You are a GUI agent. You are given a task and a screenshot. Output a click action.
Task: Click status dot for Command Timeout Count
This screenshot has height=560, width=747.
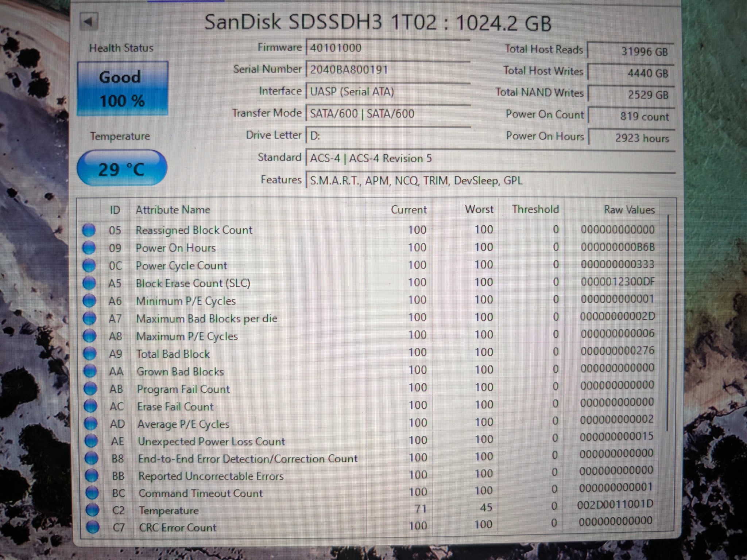[92, 493]
